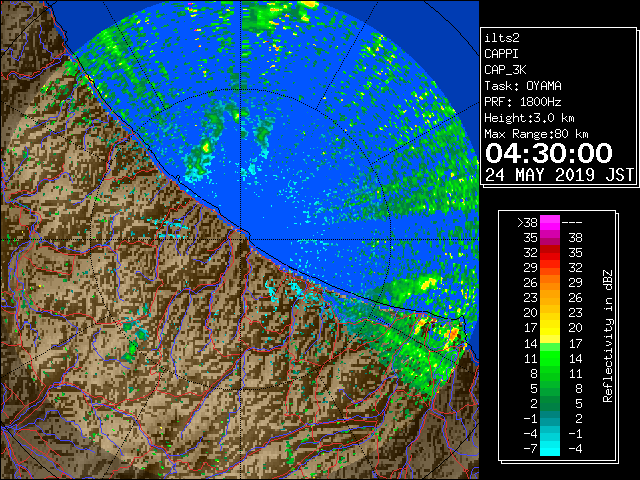
Task: Click the green 8 dBZ legend color
Action: pos(550,373)
